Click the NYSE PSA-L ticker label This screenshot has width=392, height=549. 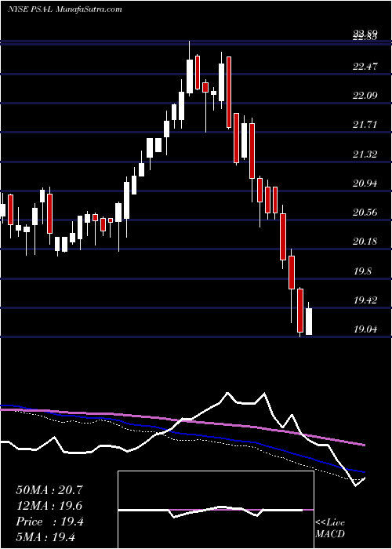[x=30, y=9]
